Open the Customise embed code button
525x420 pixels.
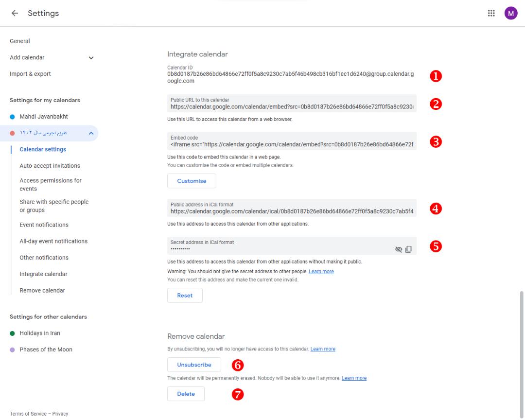[192, 181]
